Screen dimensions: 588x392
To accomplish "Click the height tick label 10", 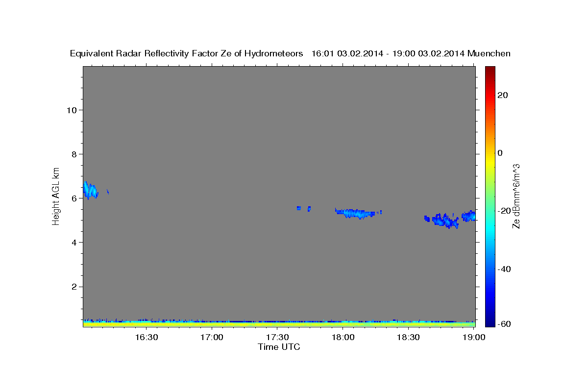I will point(71,110).
